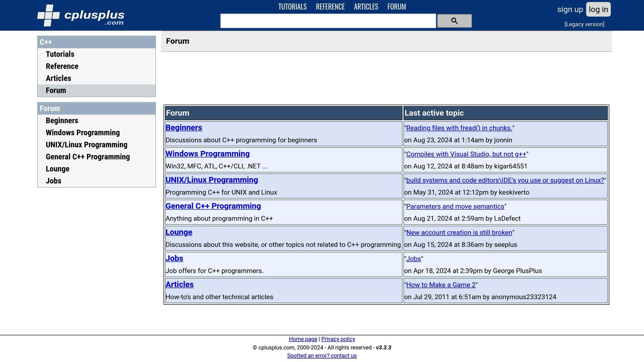Click the magnifying glass search button

454,21
